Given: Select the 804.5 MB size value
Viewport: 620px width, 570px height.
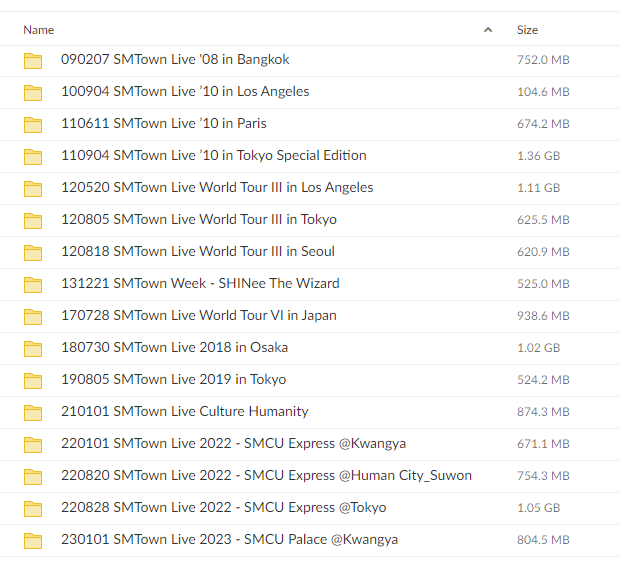Looking at the screenshot, I should (x=543, y=540).
